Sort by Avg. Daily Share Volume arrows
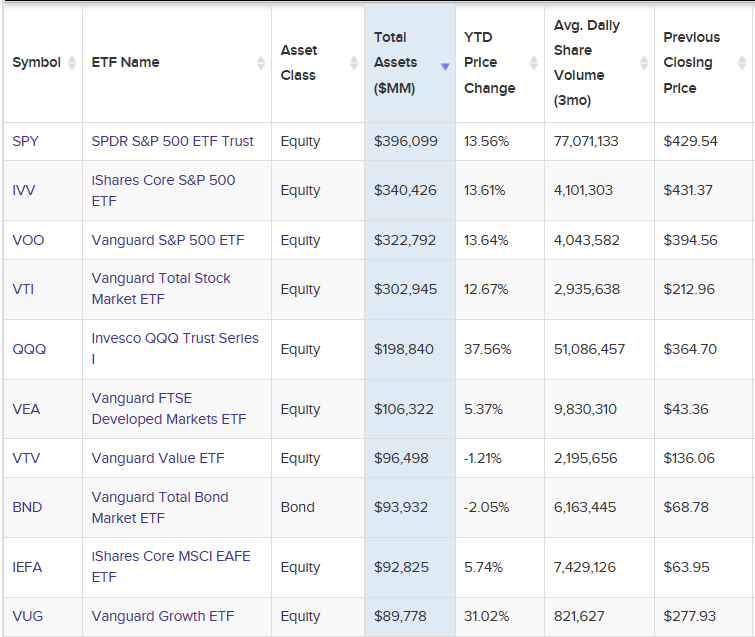Screen dimensions: 755x637 [x=644, y=63]
